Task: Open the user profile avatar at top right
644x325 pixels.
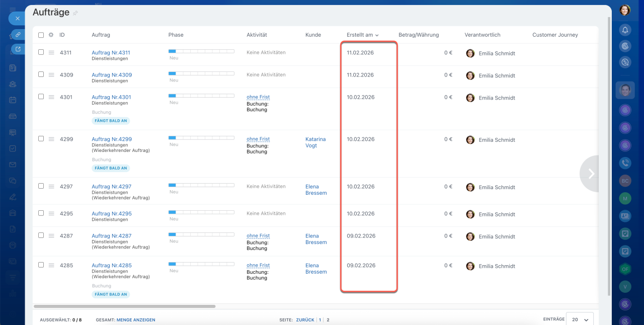Action: point(625,10)
